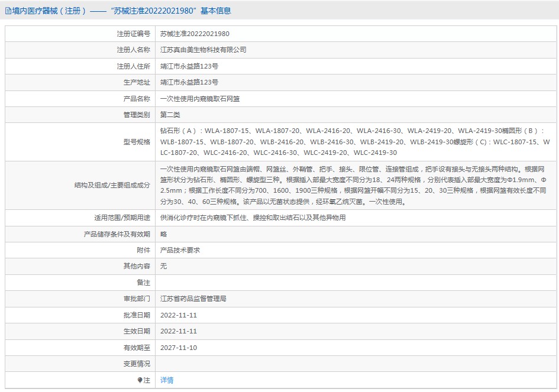Image resolution: width=559 pixels, height=392 pixels.
Task: Click the 型号规格 label
Action: (137, 142)
